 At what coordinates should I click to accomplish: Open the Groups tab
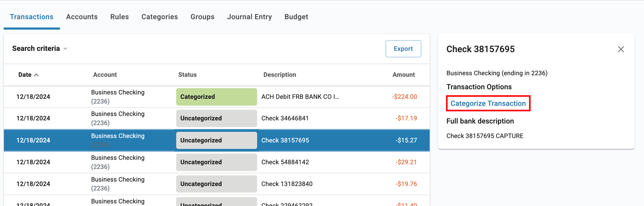pyautogui.click(x=202, y=17)
